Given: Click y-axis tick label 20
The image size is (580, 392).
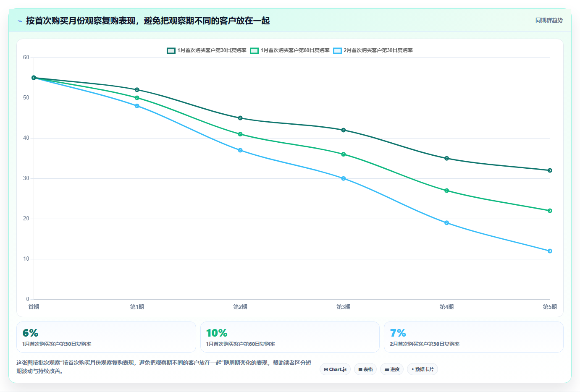Looking at the screenshot, I should [x=26, y=219].
